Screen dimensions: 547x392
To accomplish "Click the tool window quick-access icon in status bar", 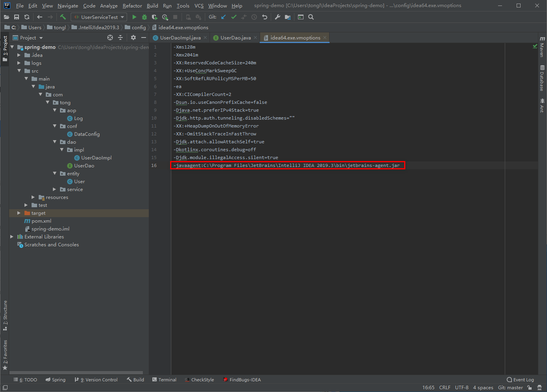I will [5, 388].
